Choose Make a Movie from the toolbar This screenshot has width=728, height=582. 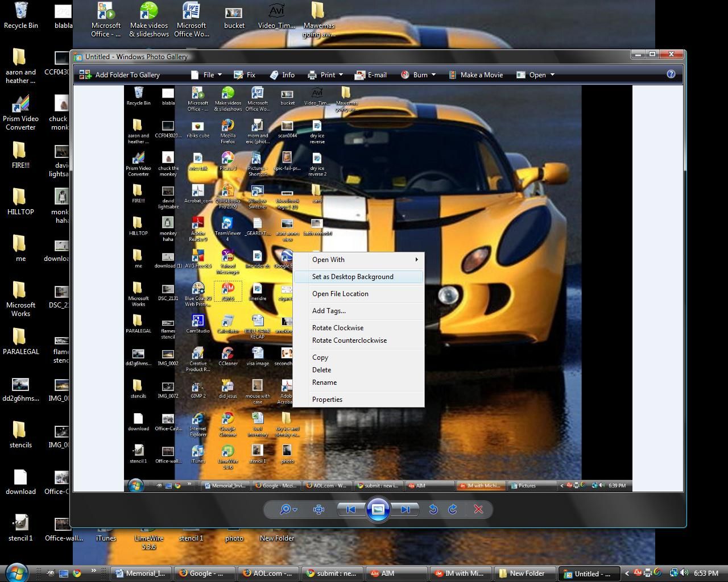coord(481,74)
